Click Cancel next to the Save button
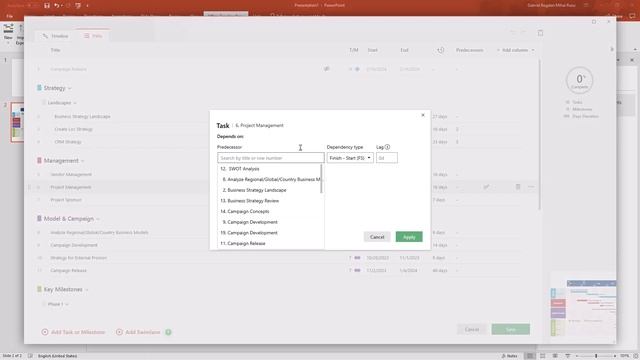 pos(472,329)
